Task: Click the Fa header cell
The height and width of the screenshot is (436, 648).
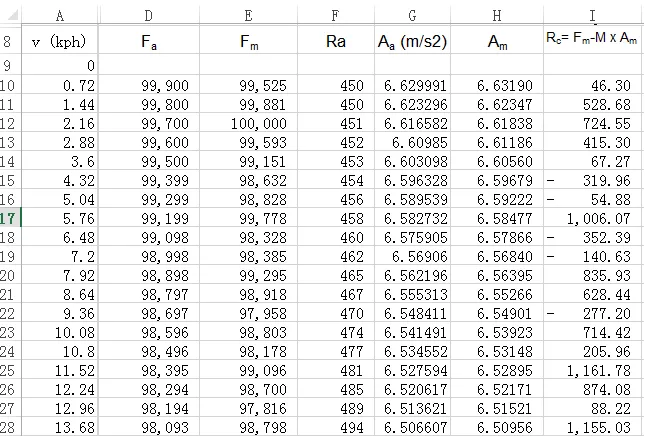Action: click(149, 41)
